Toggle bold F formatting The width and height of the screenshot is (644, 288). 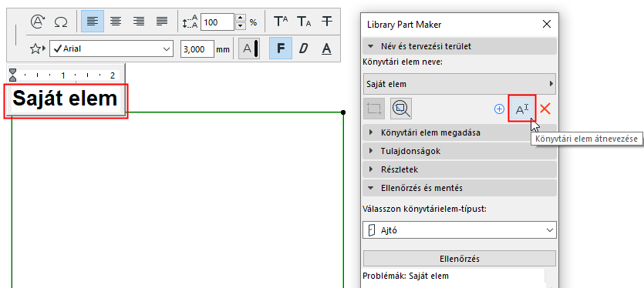[x=281, y=49]
